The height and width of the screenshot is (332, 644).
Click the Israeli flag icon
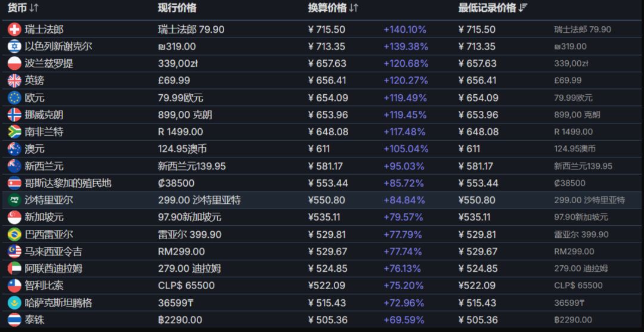[14, 46]
